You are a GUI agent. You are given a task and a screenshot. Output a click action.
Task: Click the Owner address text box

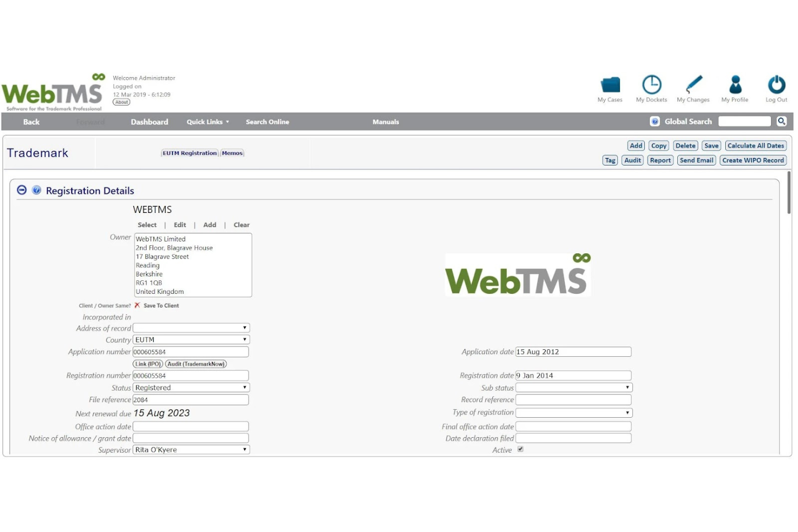192,265
